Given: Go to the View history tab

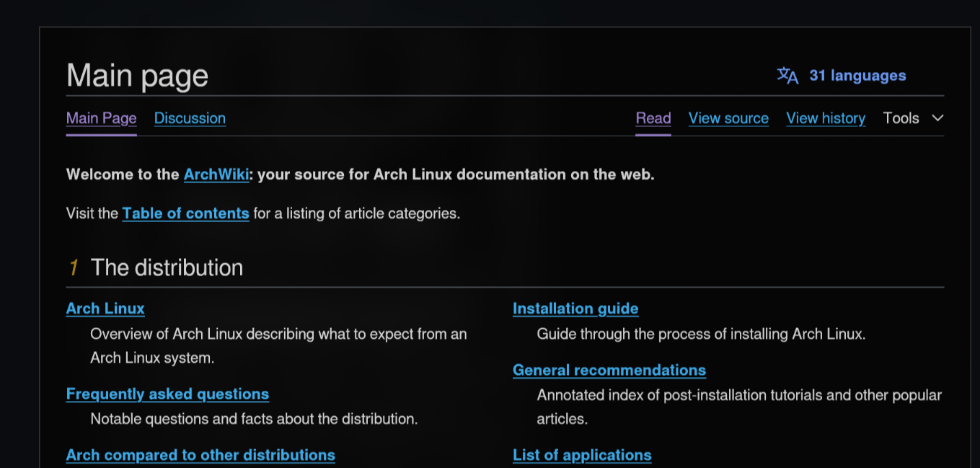Looking at the screenshot, I should coord(826,118).
